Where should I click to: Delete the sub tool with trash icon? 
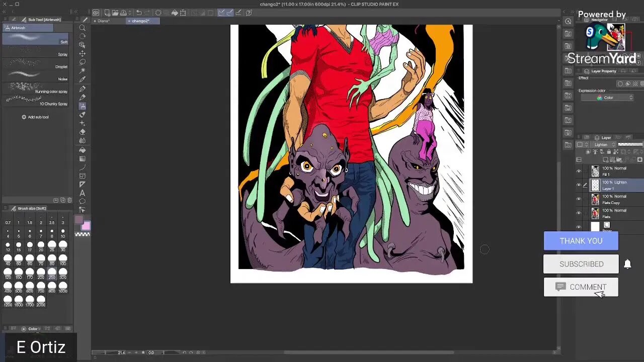[x=69, y=200]
